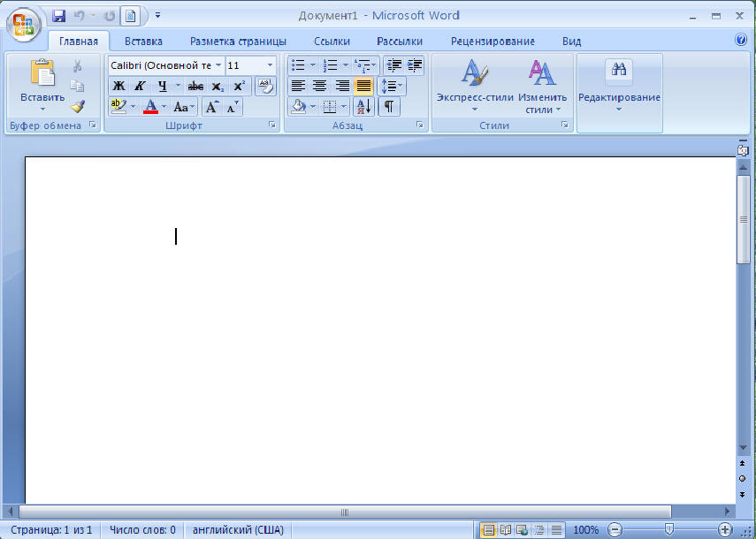Open the Абзац dialog launcher
Viewport: 756px width, 539px height.
[x=420, y=125]
